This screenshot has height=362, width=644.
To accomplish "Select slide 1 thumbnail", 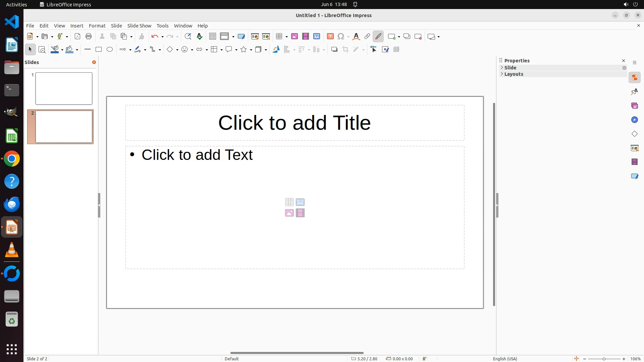I will coord(64,88).
